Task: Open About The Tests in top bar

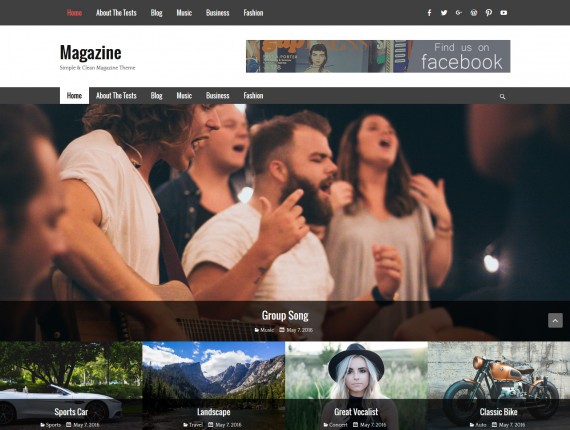Action: pos(116,13)
